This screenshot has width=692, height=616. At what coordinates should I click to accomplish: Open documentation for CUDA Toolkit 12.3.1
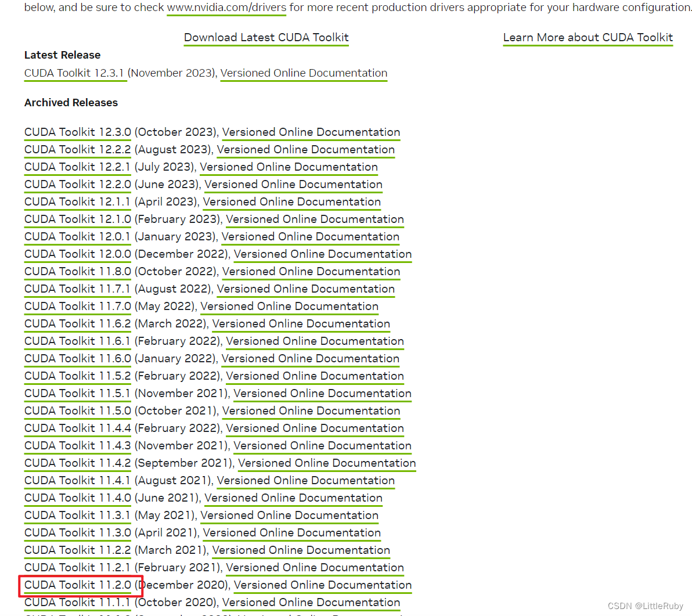point(304,73)
